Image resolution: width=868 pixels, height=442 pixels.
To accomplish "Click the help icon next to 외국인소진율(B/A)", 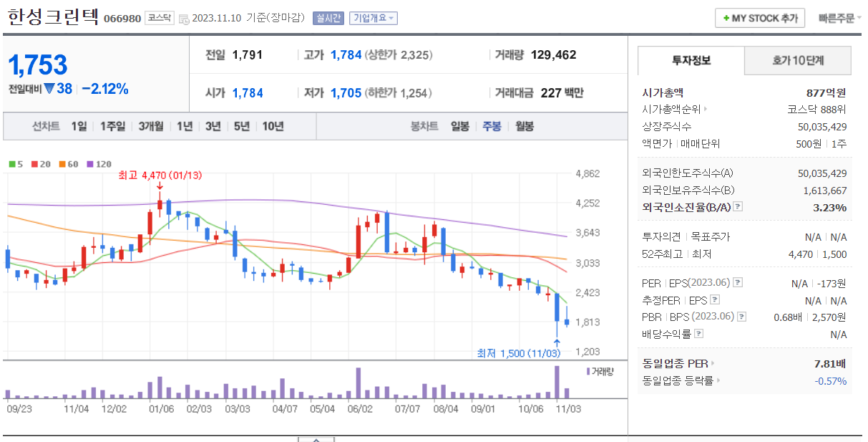I will click(738, 207).
